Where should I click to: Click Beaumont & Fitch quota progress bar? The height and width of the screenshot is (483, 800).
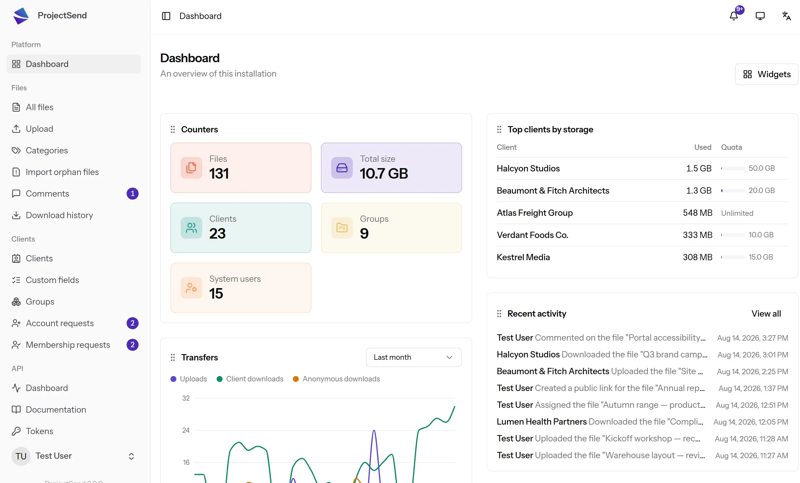pyautogui.click(x=732, y=191)
